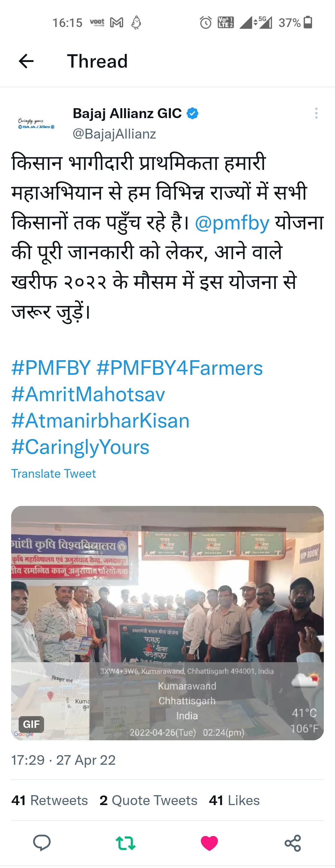Open the #AmritMahotsav hashtag
Screen dimensions: 335x868
(88, 394)
